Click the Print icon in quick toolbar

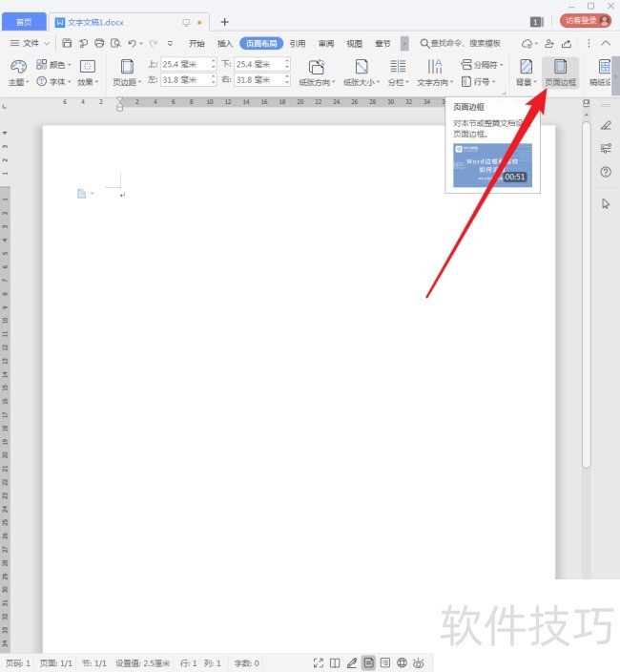[x=99, y=43]
